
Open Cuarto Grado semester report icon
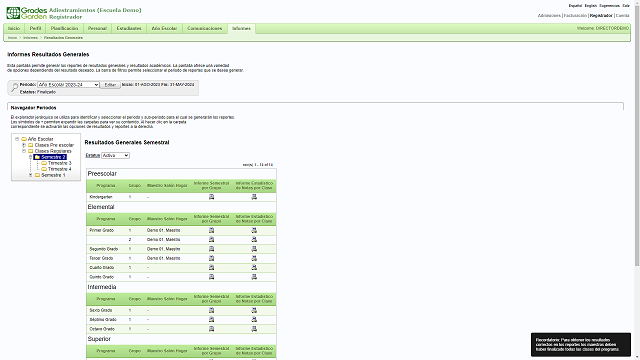click(211, 268)
